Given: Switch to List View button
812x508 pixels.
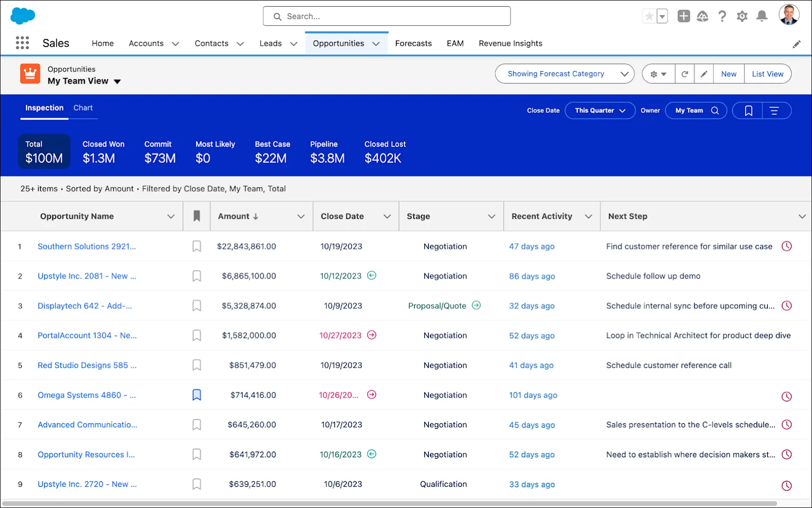Looking at the screenshot, I should (767, 74).
